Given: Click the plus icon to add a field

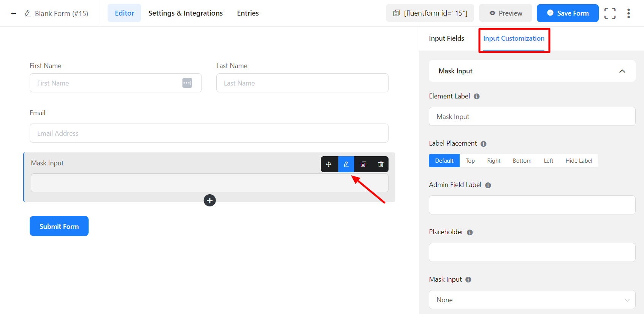Looking at the screenshot, I should click(209, 200).
